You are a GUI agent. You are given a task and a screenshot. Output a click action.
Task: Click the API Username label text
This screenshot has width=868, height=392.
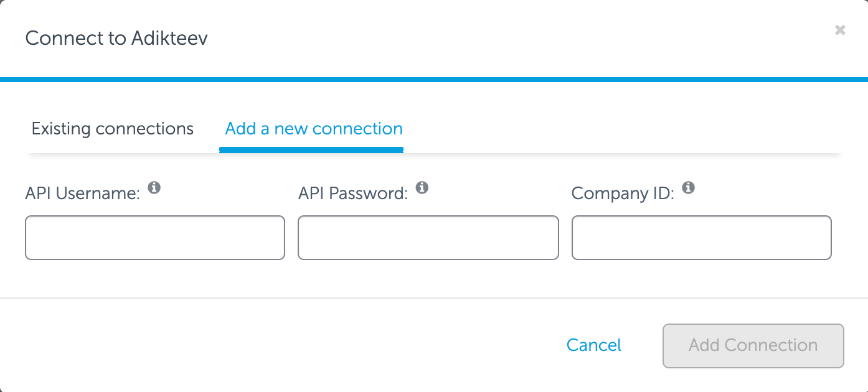(x=83, y=194)
